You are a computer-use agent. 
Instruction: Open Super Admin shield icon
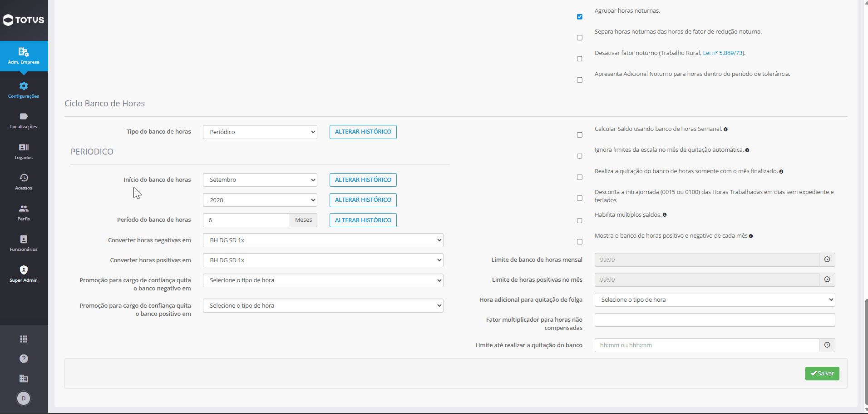24,270
